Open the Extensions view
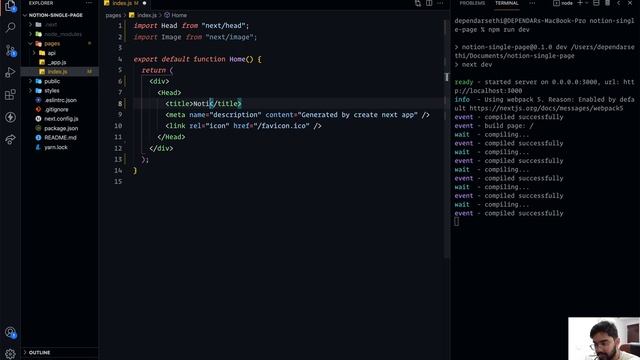This screenshot has width=640, height=360. tap(10, 95)
